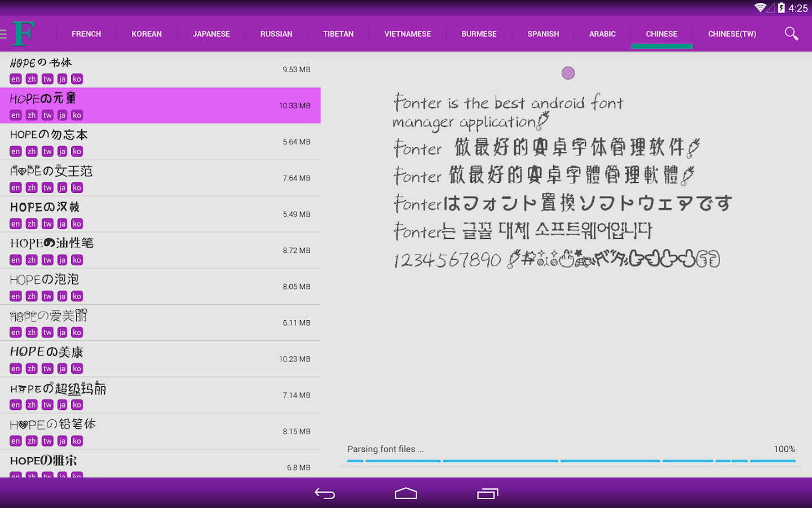812x508 pixels.
Task: Open the 6.8 MB HOPE font
Action: (x=160, y=463)
